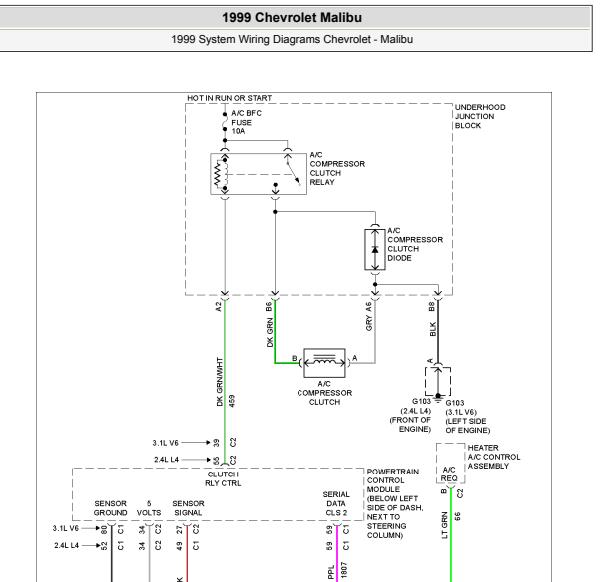Click circuit number '1807'

click(344, 569)
